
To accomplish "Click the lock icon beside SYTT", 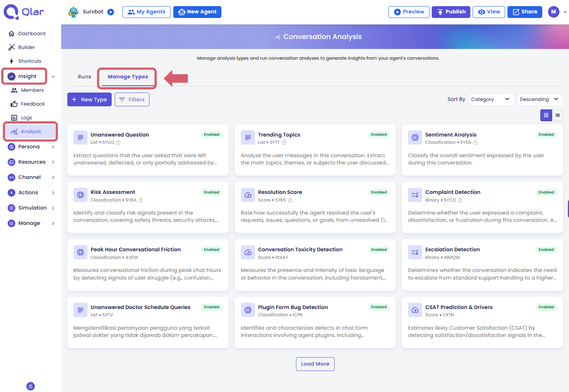I will pos(284,142).
